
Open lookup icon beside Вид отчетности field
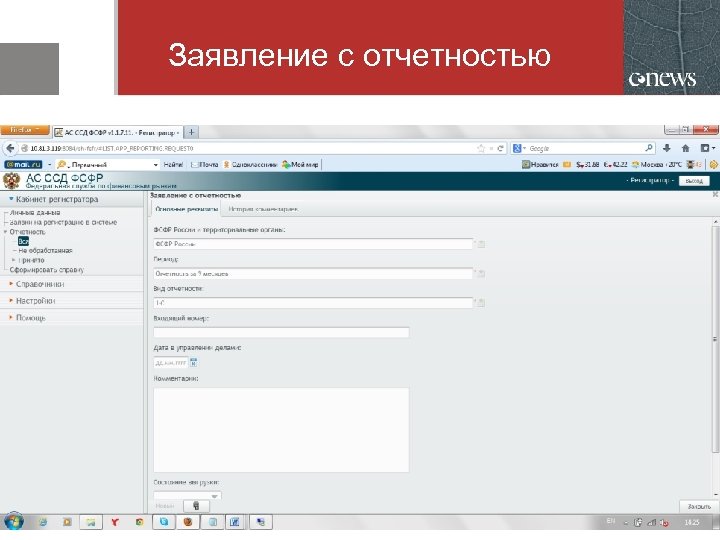pyautogui.click(x=481, y=303)
